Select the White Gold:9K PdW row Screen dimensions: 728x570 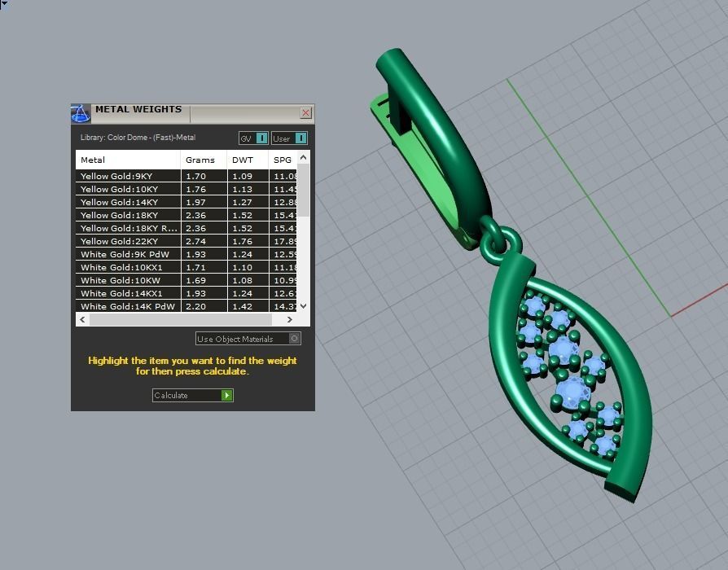[x=186, y=254]
